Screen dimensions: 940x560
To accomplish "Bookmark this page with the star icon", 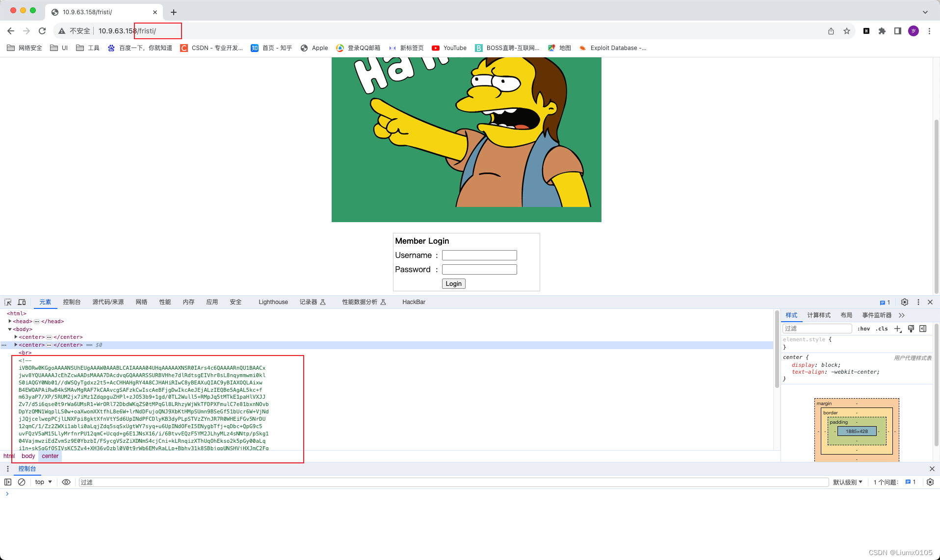I will [x=847, y=31].
